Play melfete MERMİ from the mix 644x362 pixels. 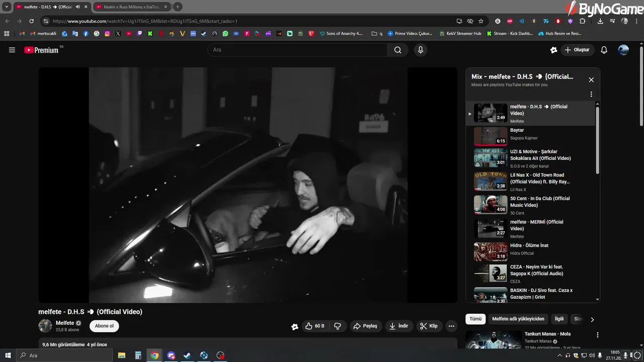pos(531,228)
